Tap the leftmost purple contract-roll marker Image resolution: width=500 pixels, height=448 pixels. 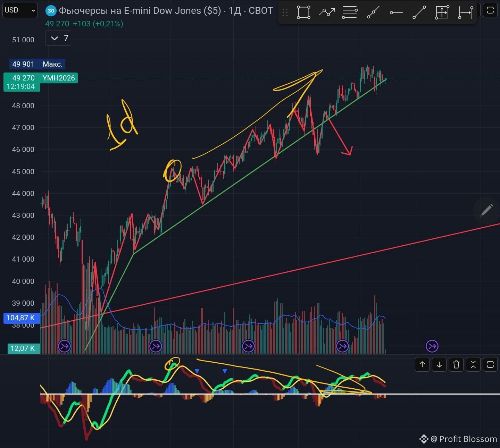pyautogui.click(x=64, y=346)
